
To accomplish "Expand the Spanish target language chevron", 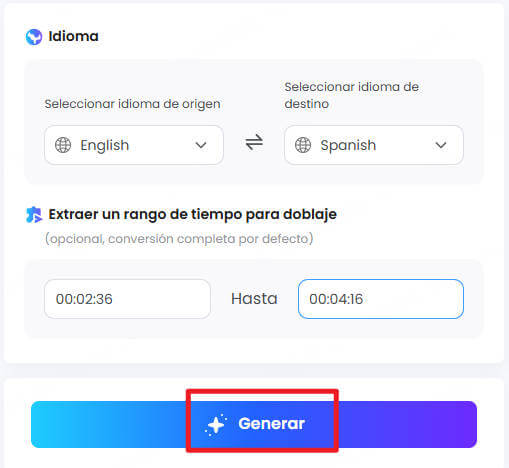I will [x=441, y=145].
